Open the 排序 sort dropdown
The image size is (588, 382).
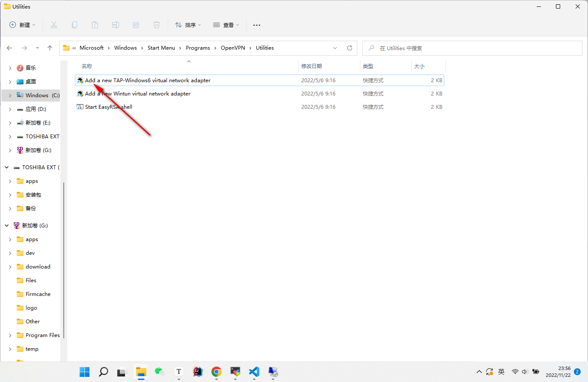188,25
